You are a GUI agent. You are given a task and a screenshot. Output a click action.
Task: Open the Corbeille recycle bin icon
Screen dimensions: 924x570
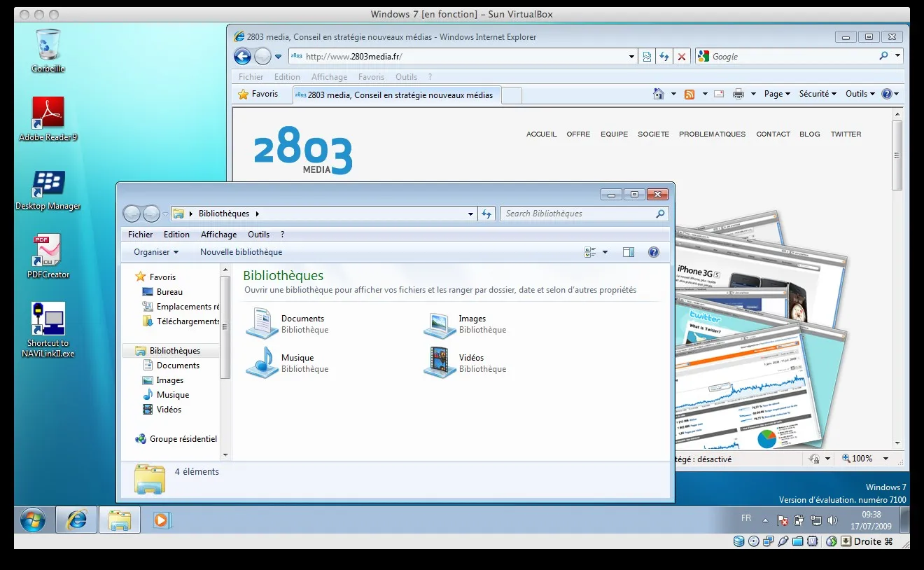[48, 50]
